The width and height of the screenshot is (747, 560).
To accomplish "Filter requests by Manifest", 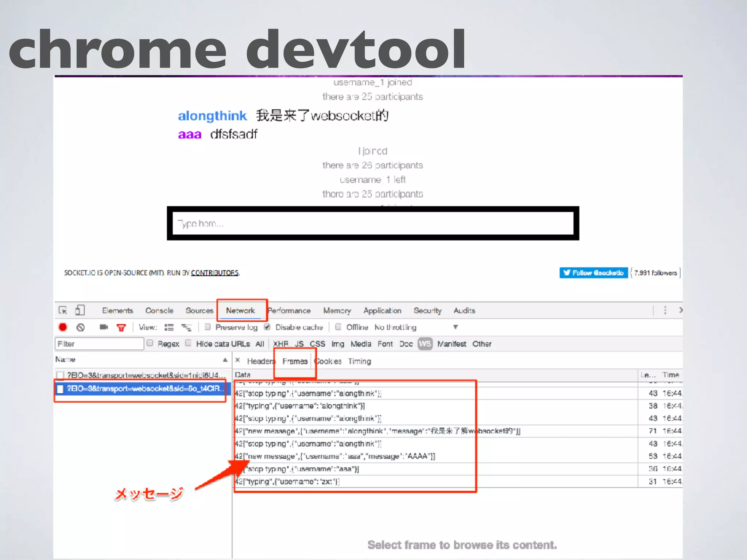I will point(452,344).
